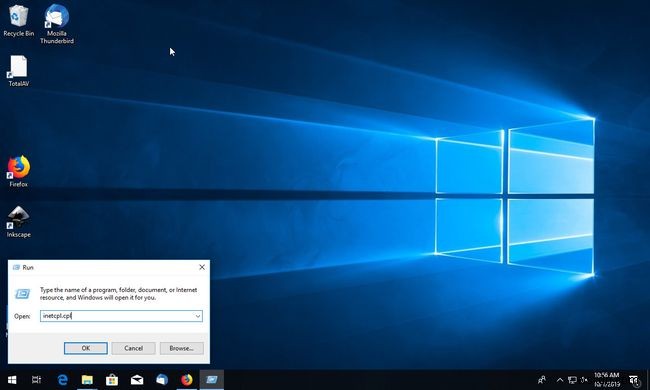Click into the Open text field

point(117,316)
